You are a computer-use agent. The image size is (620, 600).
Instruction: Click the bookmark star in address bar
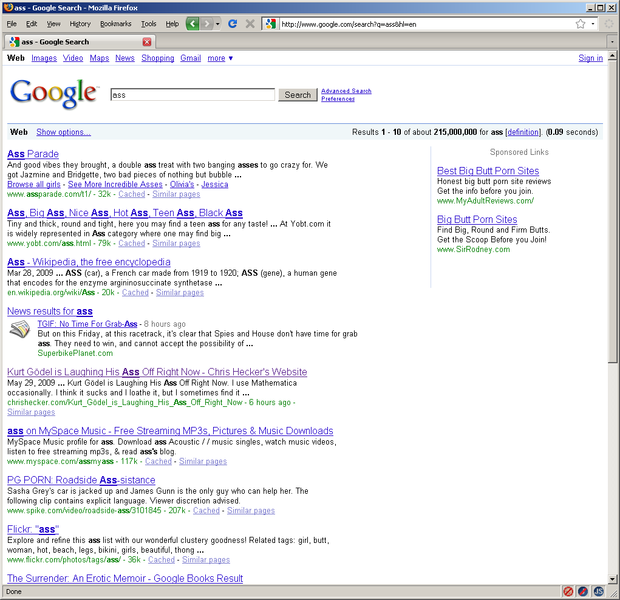[x=581, y=23]
